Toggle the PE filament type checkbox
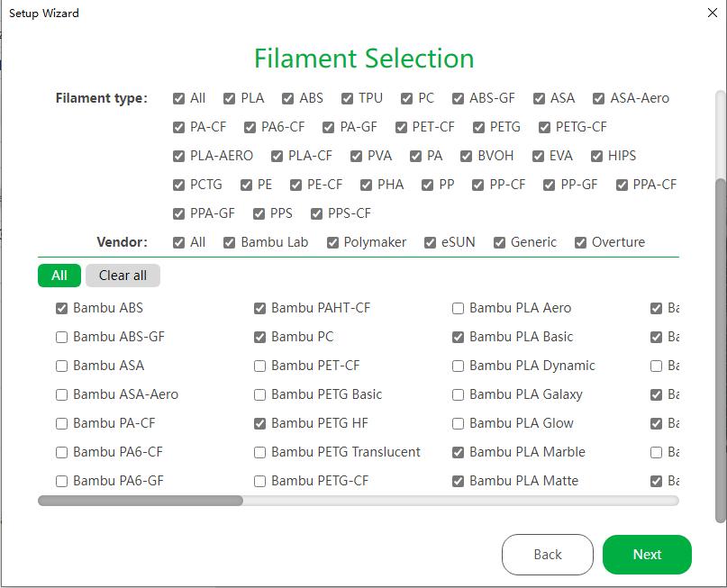 pyautogui.click(x=246, y=185)
